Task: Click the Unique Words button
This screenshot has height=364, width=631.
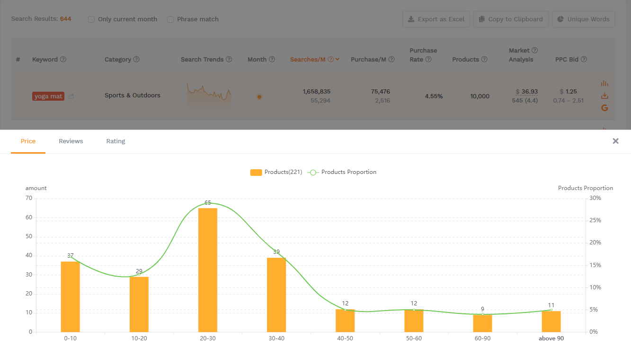Action: click(x=583, y=19)
